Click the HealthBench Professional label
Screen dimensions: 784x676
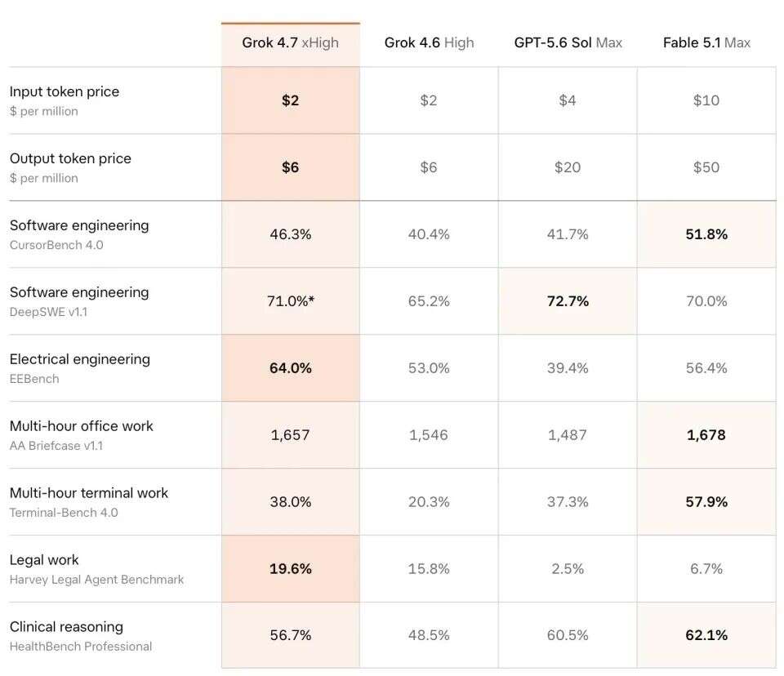[x=81, y=647]
